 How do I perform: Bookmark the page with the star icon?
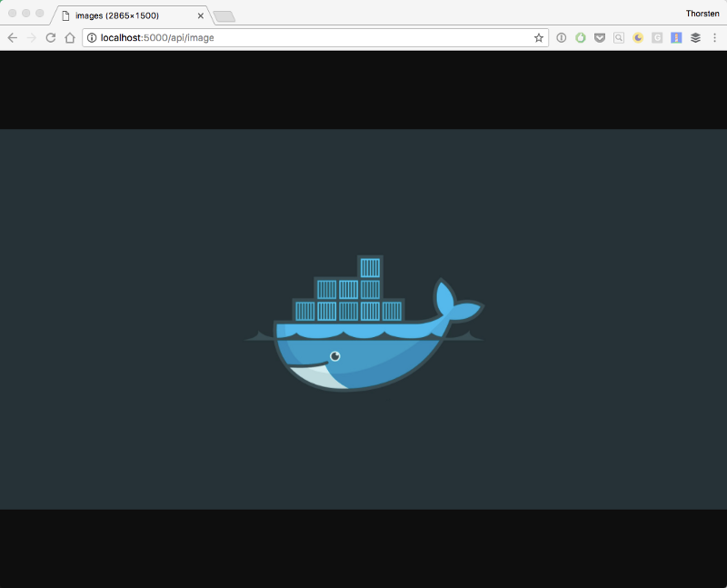pos(538,37)
